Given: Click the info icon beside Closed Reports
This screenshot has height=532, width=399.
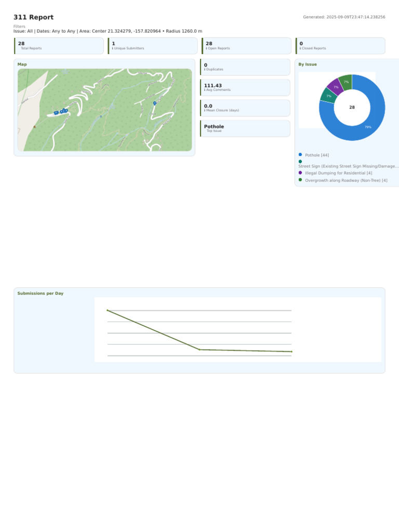Looking at the screenshot, I should (300, 48).
